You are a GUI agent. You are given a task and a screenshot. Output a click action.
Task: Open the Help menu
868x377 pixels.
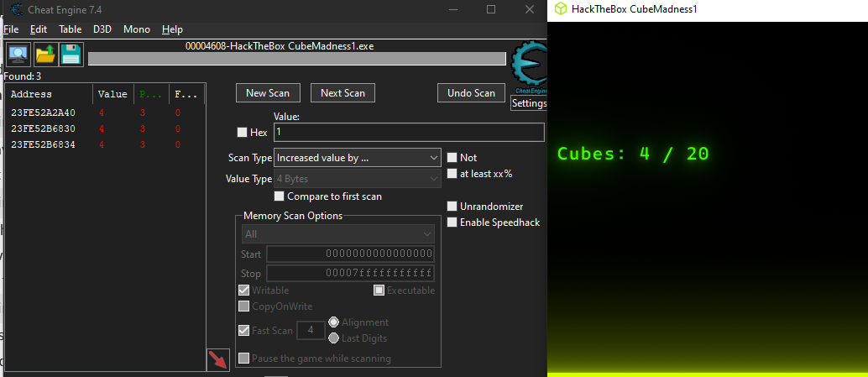[172, 29]
